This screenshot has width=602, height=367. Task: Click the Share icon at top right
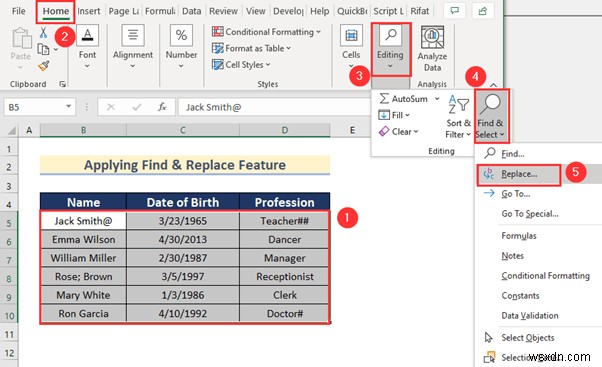coord(483,11)
